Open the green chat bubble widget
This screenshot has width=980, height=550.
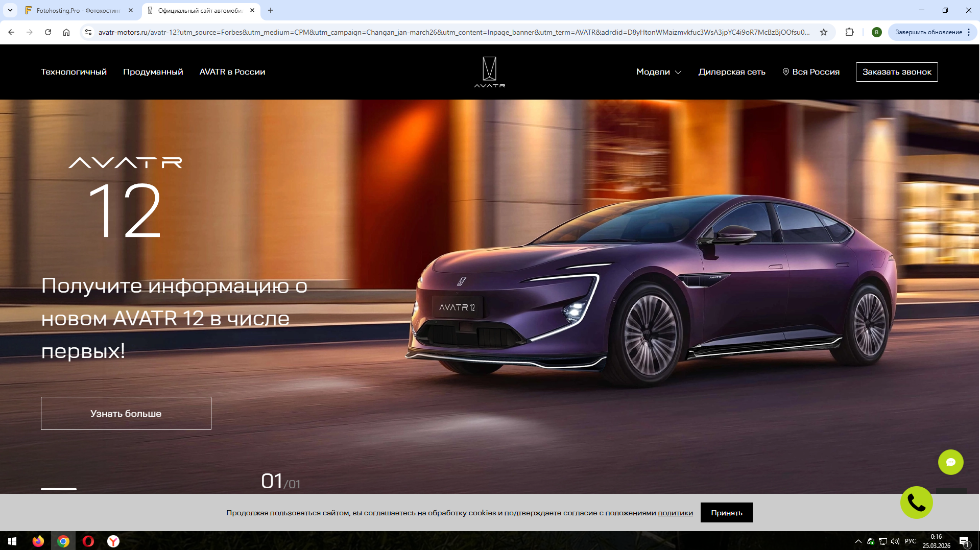tap(950, 462)
